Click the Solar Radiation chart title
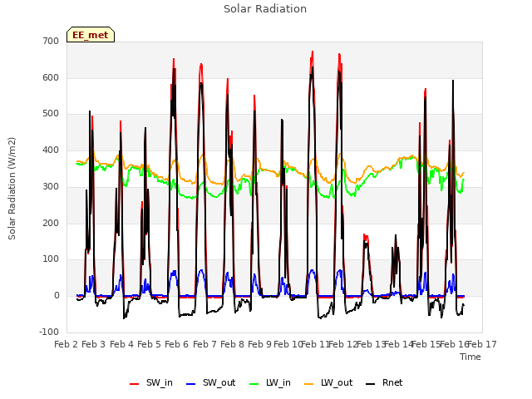 [265, 9]
